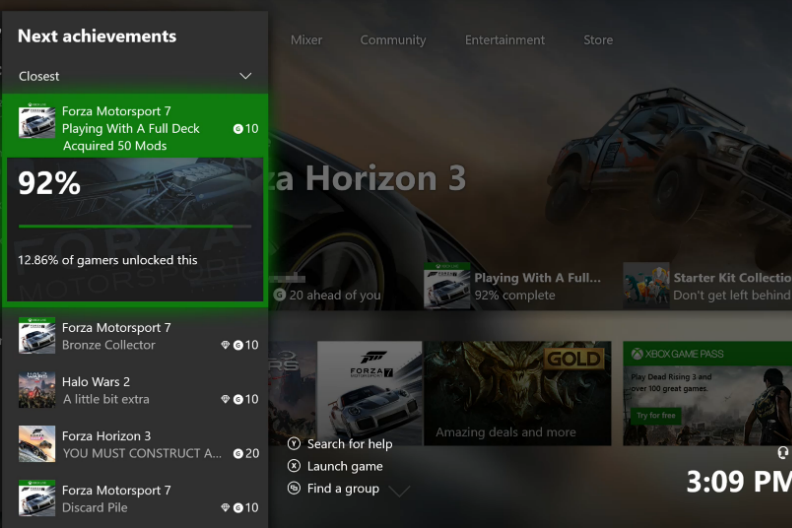Click the 3:09 PM clock
The image size is (792, 528).
(738, 482)
